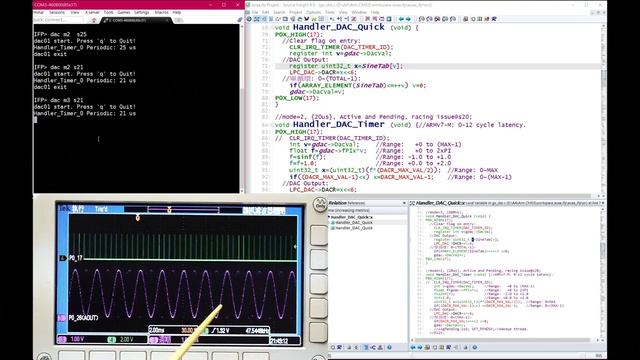Click the Context window title Handler_DAC_Quick
This screenshot has height=360, width=640.
tap(440, 203)
